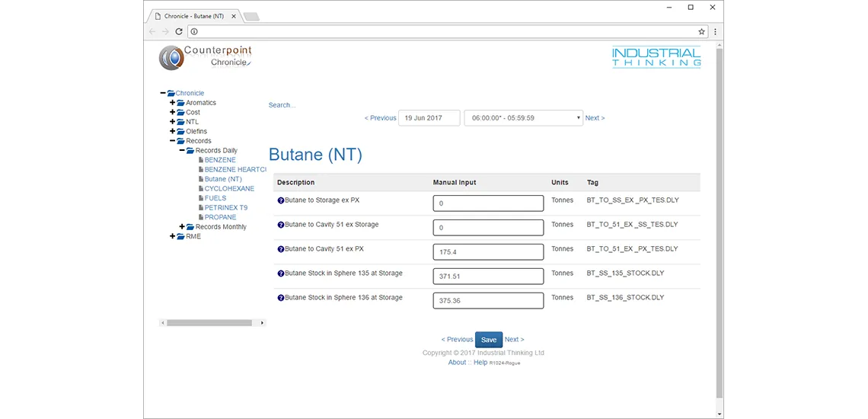Open the time range dropdown

click(523, 118)
